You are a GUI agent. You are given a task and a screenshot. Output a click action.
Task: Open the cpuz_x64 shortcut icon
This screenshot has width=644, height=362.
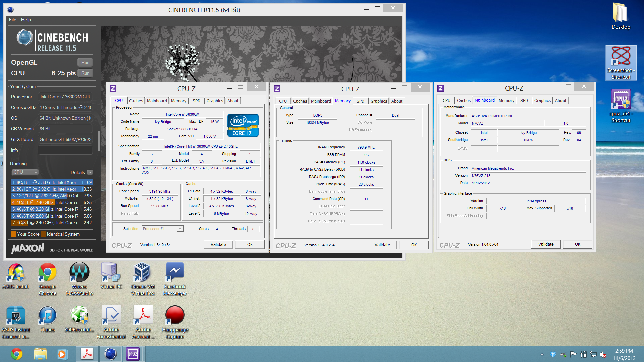point(621,106)
